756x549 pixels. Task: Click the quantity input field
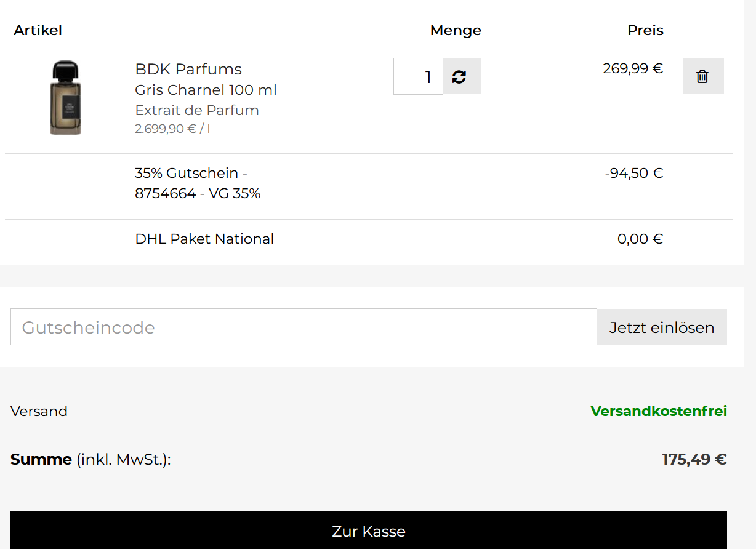click(418, 77)
